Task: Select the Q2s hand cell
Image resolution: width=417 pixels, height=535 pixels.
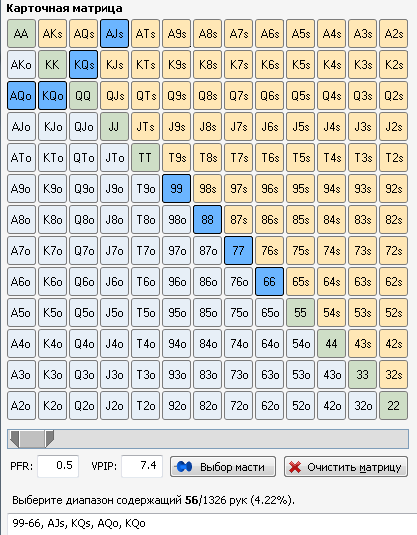Action: [x=393, y=96]
